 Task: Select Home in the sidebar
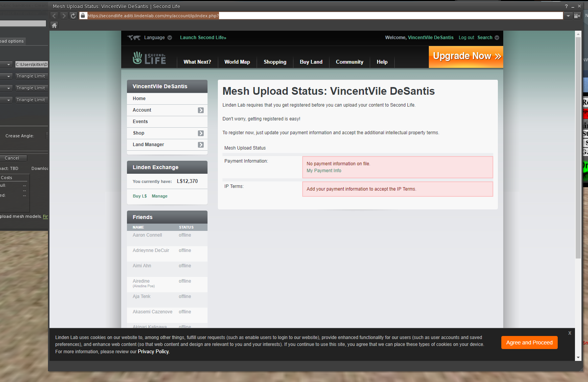coord(167,99)
